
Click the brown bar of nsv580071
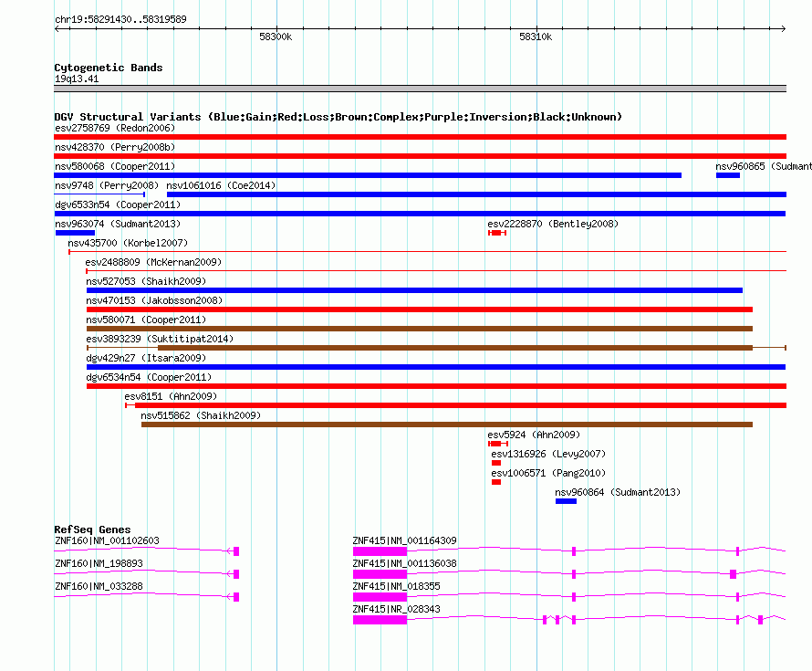coord(420,329)
